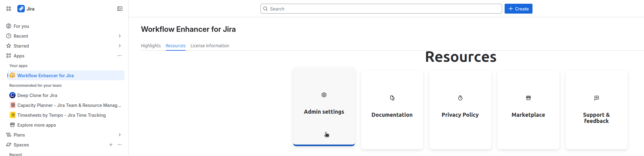
Task: Click the Create button
Action: [519, 9]
